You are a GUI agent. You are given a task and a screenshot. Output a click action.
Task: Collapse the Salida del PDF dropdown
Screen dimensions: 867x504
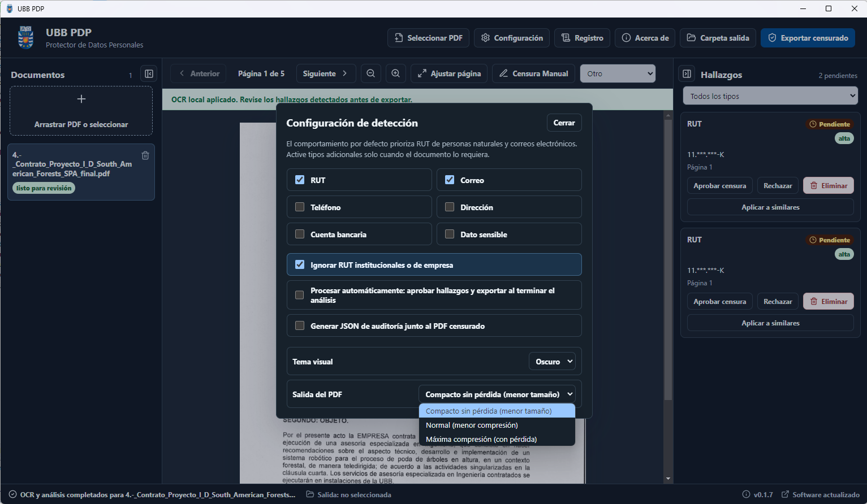497,394
